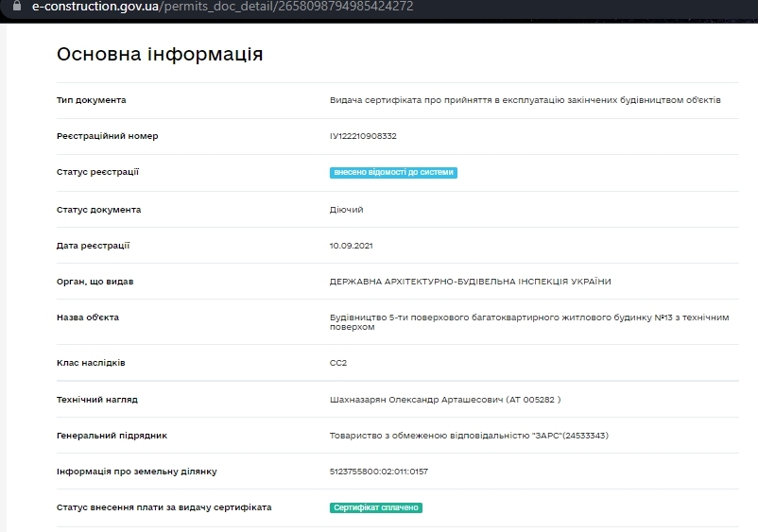Click document type value 'Видача сертифіката про прийняття…'
Screen dimensions: 758x532
point(525,100)
